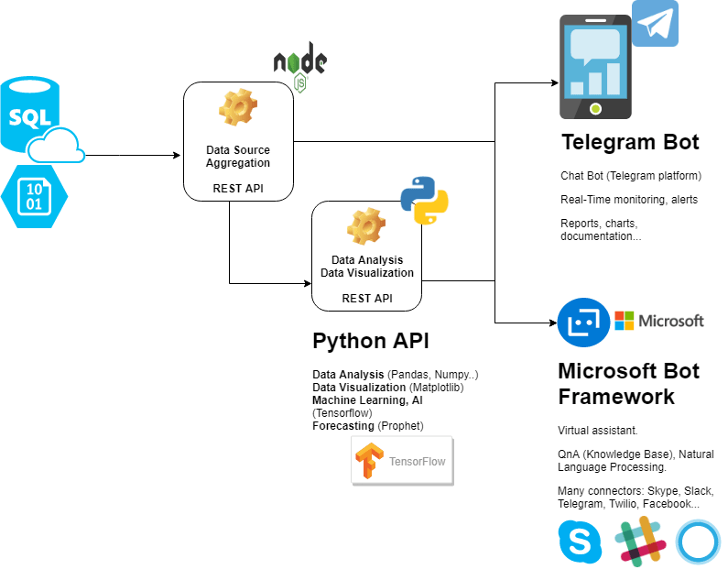Screen dimensions: 728x569
Task: Click REST API text in Python box
Action: coord(367,298)
